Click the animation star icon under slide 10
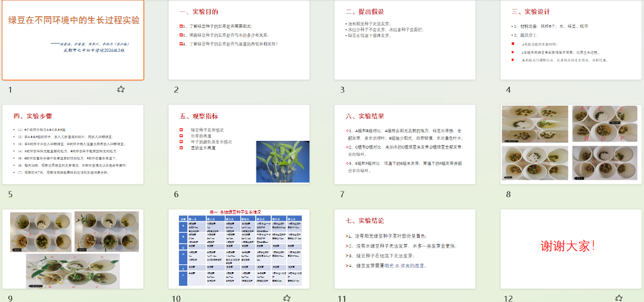The height and width of the screenshot is (302, 644). 287,298
